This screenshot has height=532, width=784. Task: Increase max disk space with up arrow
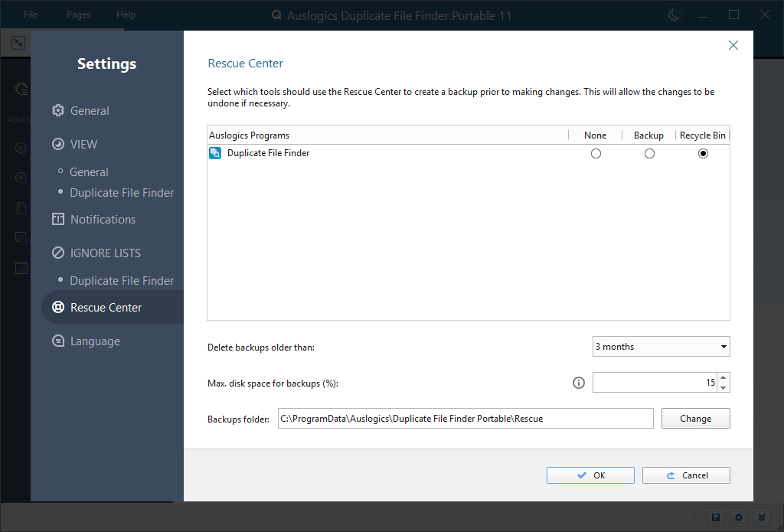click(x=723, y=377)
